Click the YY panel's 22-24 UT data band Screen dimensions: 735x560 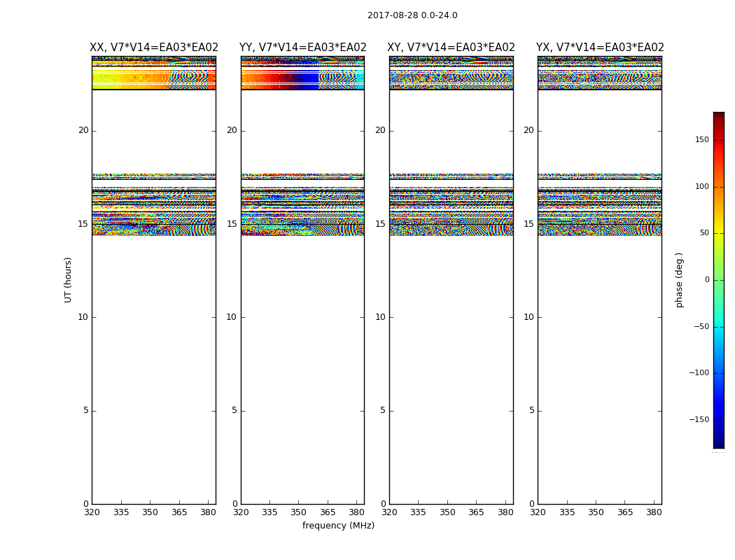point(303,73)
